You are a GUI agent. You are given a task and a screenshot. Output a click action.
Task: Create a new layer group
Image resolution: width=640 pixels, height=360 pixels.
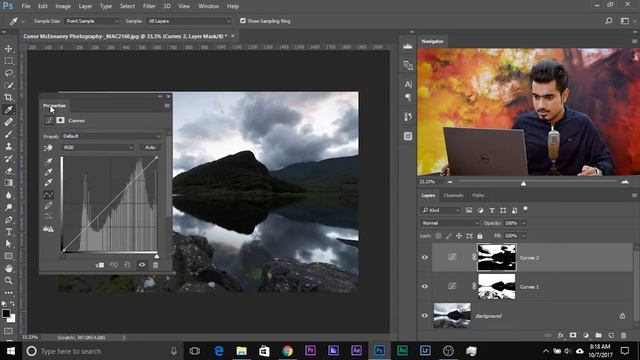click(x=598, y=335)
